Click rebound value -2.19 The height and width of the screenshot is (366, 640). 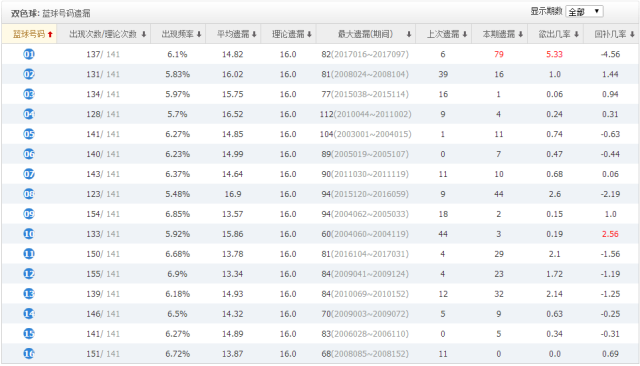(610, 194)
